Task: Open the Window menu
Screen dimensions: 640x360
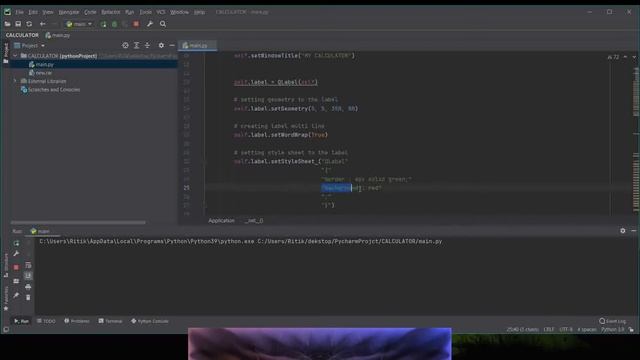Action: pos(179,12)
